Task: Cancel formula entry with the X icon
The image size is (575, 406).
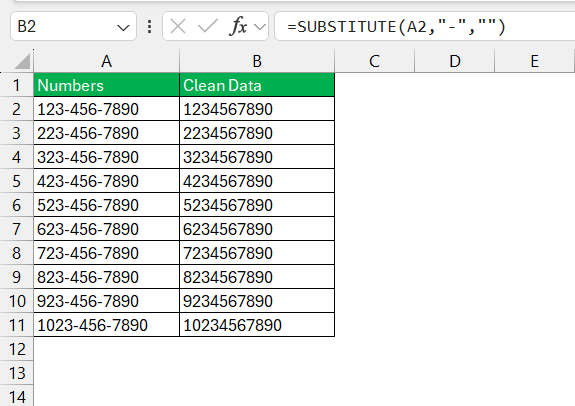Action: click(178, 27)
